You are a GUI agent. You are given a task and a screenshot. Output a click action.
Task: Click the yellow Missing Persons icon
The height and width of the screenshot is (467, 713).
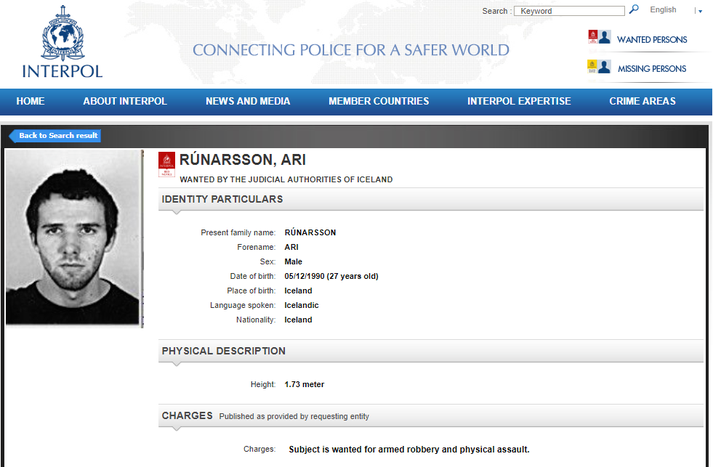point(592,66)
